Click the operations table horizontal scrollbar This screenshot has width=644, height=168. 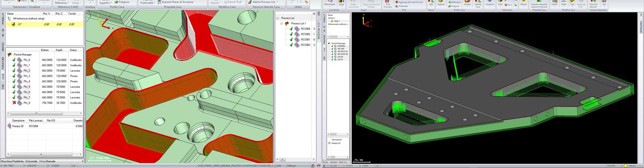coord(45,154)
